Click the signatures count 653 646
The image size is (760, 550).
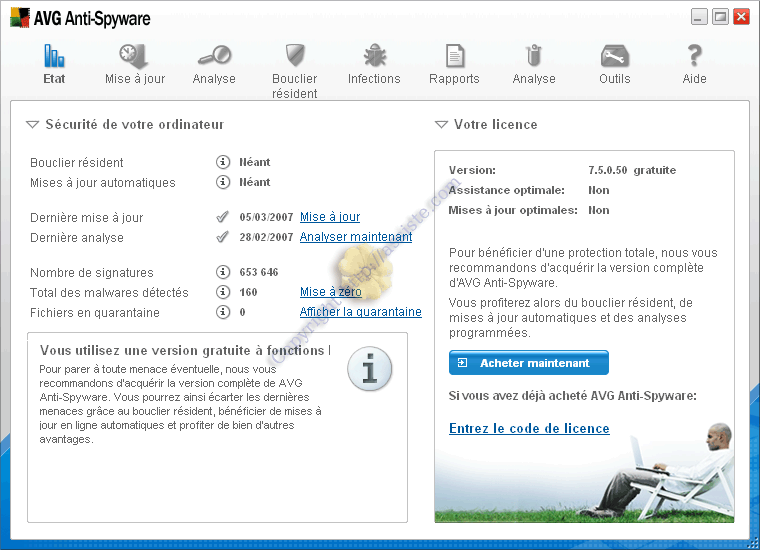coord(259,272)
